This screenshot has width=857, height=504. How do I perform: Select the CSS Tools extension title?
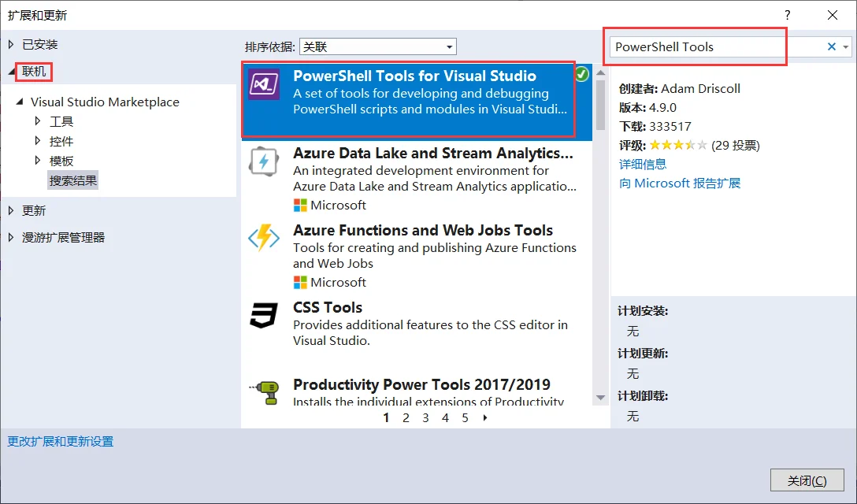[328, 307]
